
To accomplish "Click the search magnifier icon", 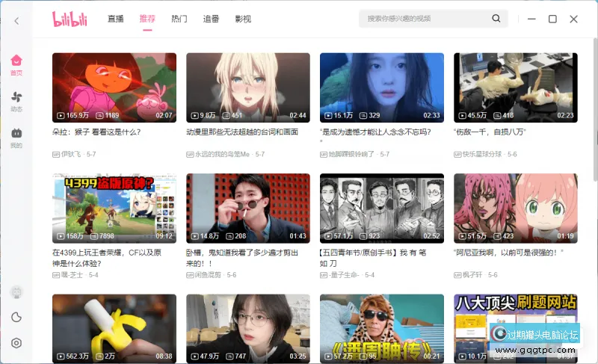I will [x=496, y=19].
